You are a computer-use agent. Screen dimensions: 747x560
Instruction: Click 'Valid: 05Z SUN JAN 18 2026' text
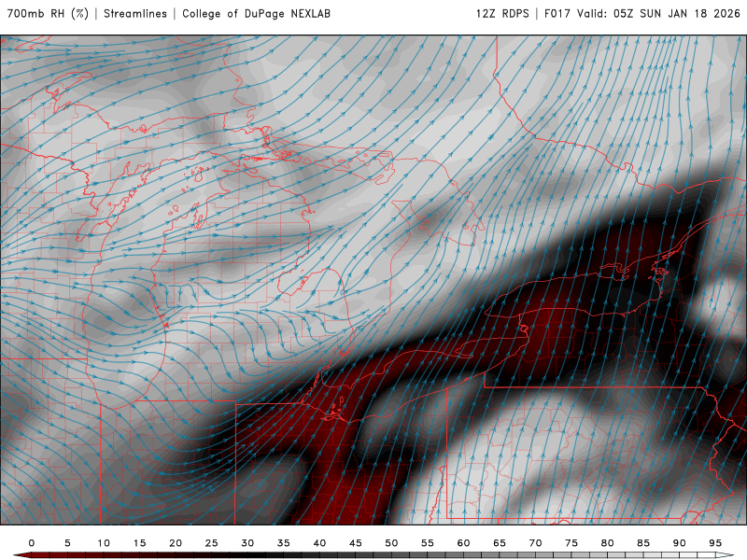click(x=658, y=13)
